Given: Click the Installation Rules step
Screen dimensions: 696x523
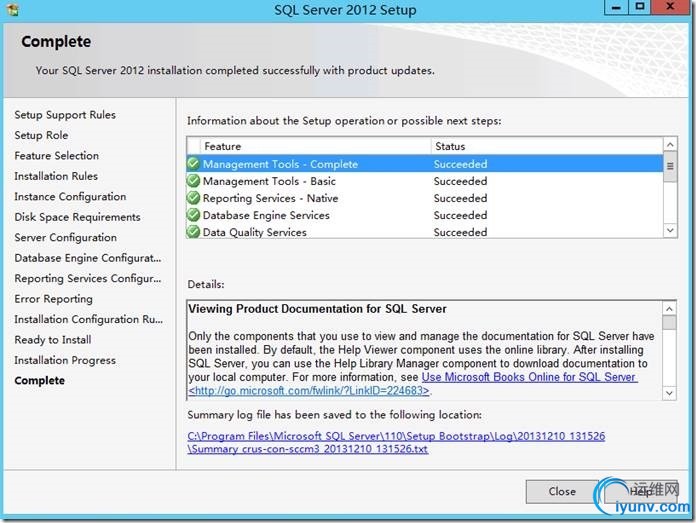Looking at the screenshot, I should [x=56, y=176].
